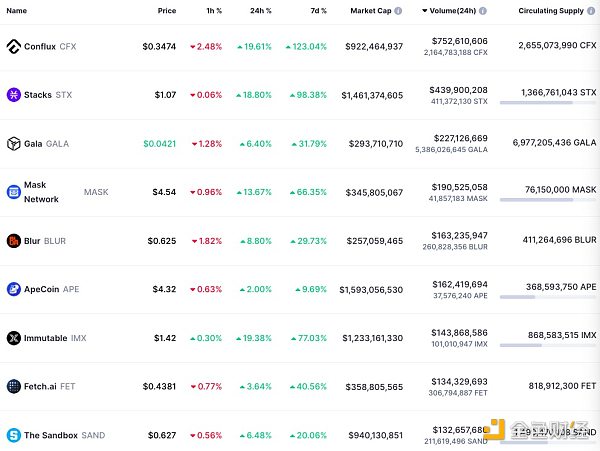This screenshot has width=600, height=451.
Task: Sort by the 7d % column header
Action: 316,11
